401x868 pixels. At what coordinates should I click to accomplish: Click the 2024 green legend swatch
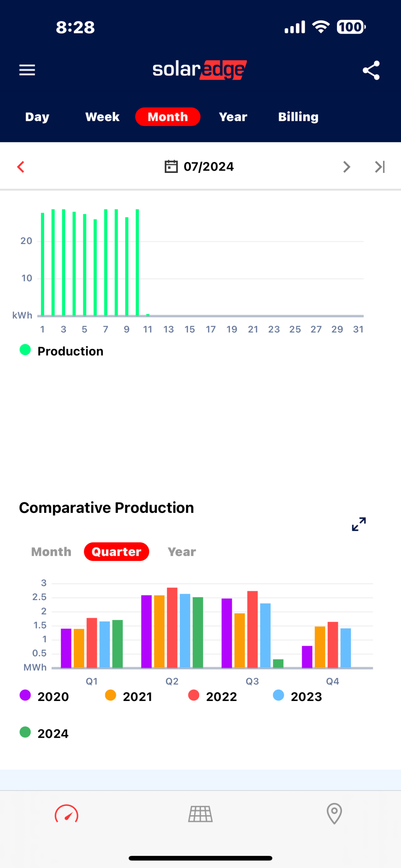pos(25,732)
